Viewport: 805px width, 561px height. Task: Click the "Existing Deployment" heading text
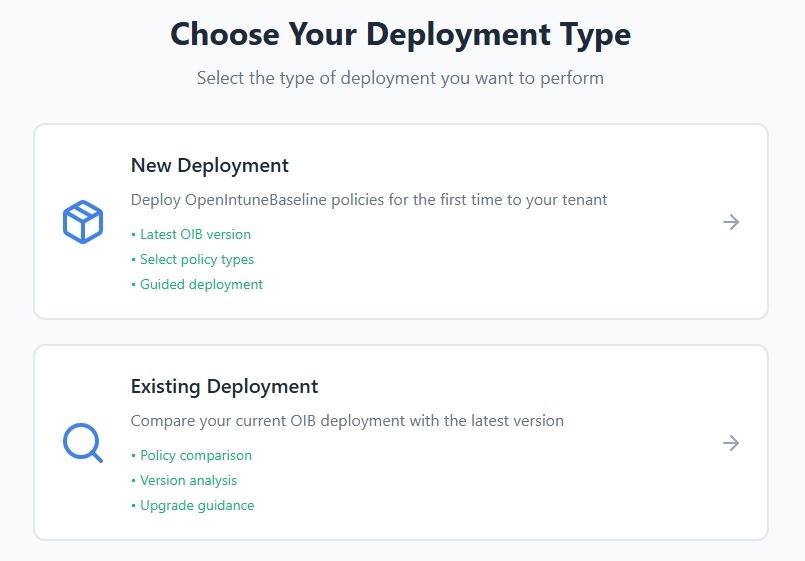point(224,387)
